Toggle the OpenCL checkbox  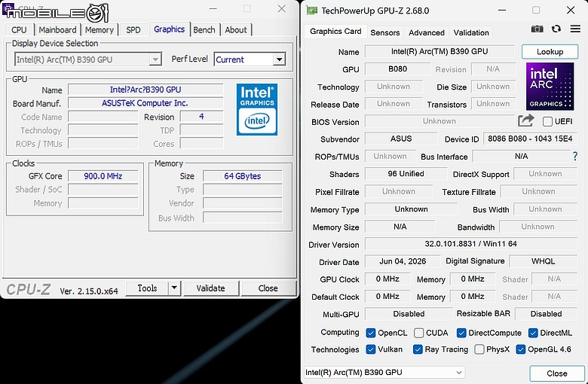click(x=370, y=333)
